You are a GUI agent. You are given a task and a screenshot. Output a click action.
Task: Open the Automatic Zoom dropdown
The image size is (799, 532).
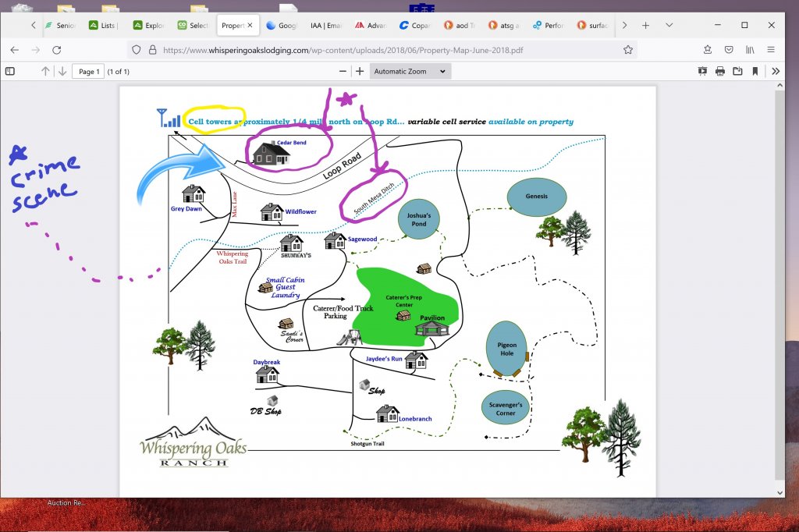[x=410, y=71]
